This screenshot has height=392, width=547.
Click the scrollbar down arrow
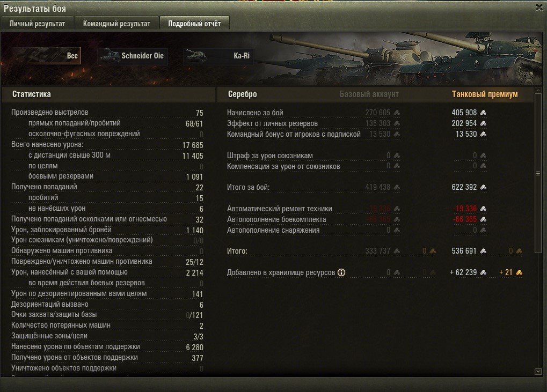pos(538,372)
